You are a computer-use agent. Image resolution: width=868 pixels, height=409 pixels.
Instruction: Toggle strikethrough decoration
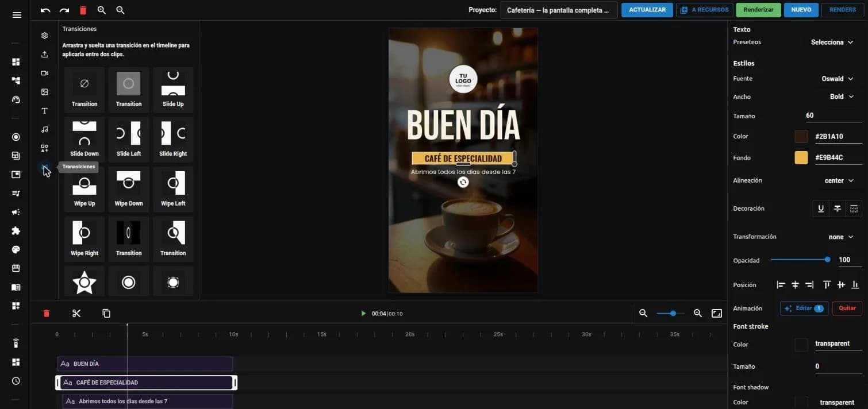[x=838, y=209]
